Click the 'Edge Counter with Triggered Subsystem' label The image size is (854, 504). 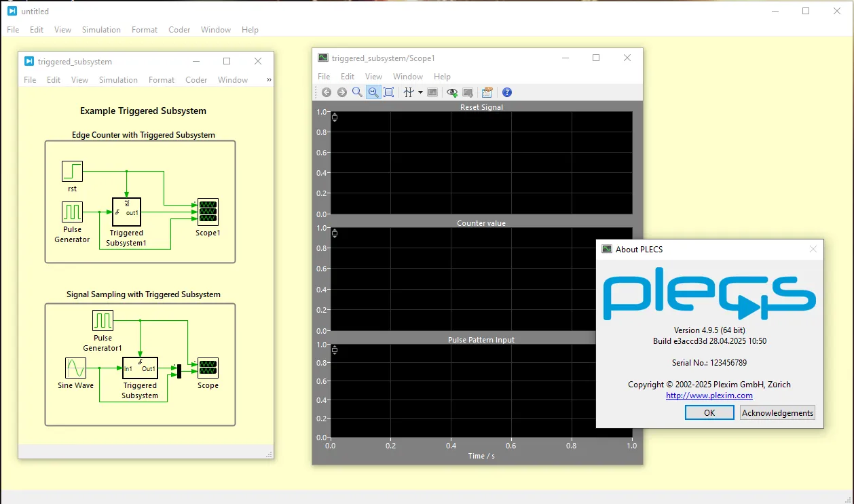click(143, 135)
